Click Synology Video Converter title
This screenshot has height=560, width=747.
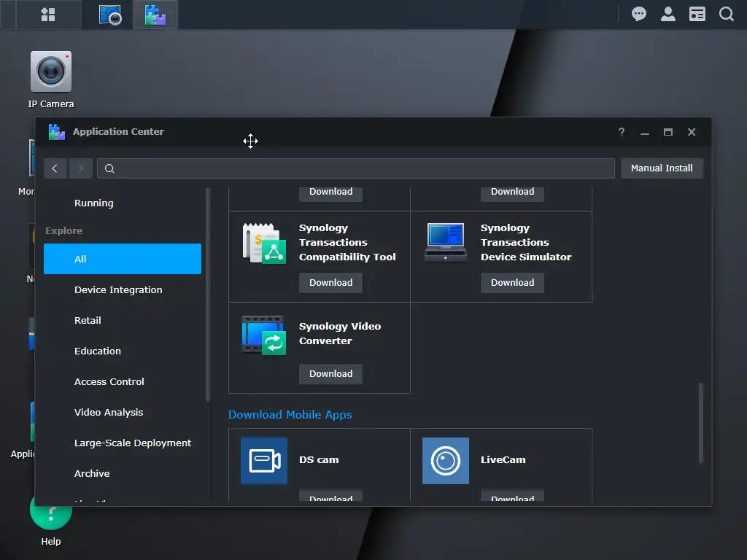point(340,334)
